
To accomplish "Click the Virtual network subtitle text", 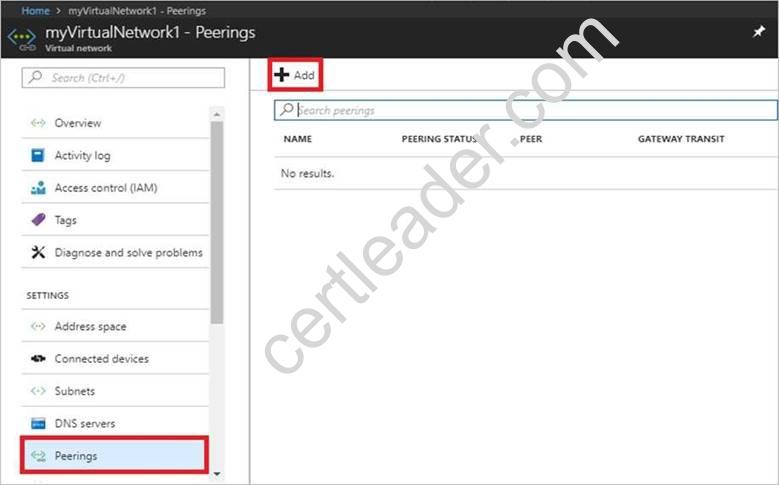I will tap(78, 48).
